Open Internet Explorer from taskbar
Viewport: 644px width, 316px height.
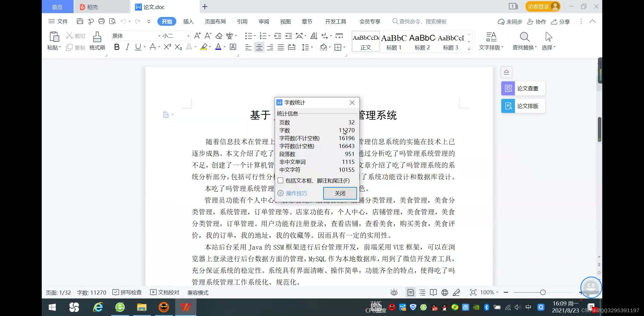[x=98, y=307]
